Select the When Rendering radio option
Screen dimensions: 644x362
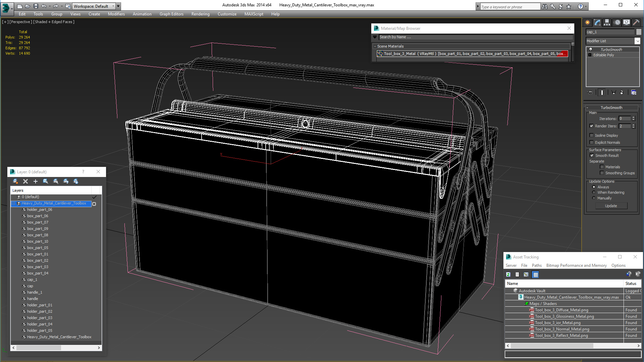coord(594,192)
